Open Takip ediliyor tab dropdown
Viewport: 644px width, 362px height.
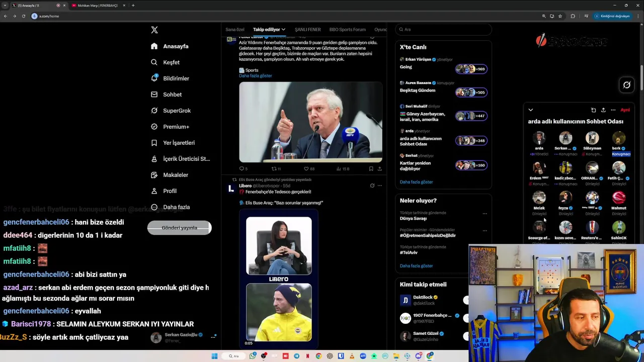(269, 30)
